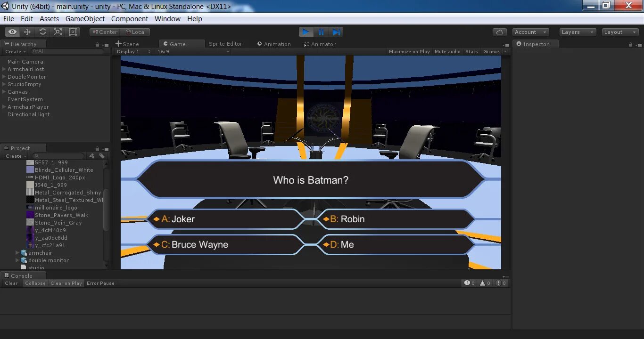Toggle pivot mode Center button
Viewport: 644px width, 339px height.
pos(105,32)
